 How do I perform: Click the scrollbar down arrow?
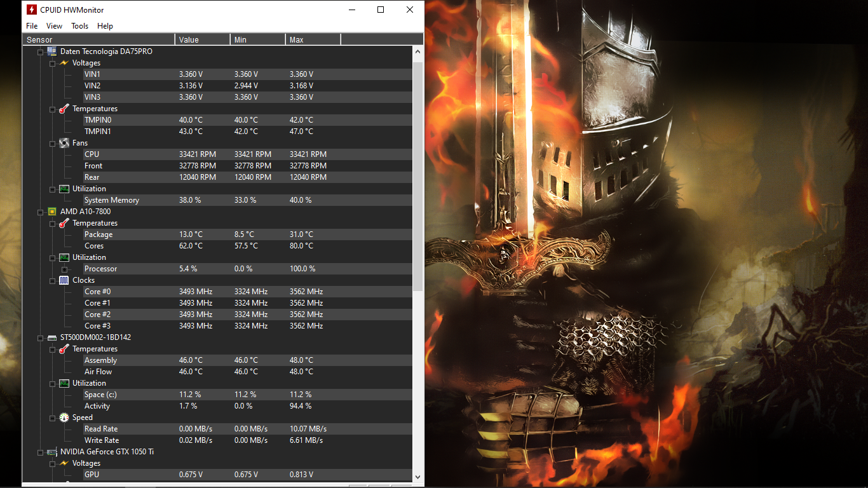pyautogui.click(x=418, y=477)
